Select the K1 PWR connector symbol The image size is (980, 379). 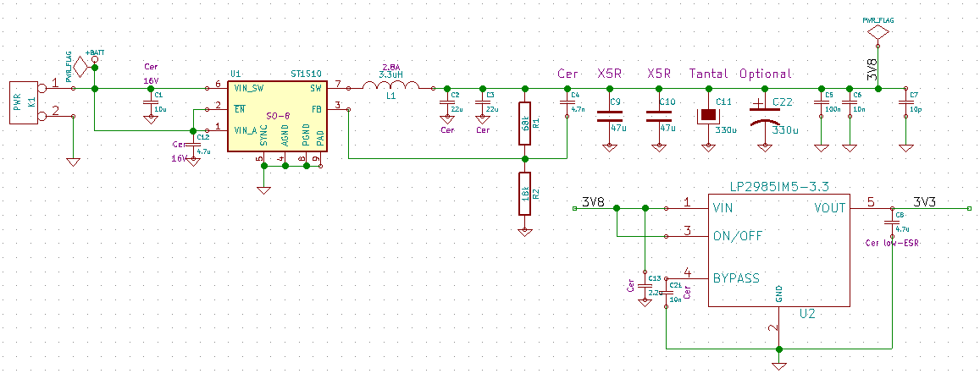point(25,103)
